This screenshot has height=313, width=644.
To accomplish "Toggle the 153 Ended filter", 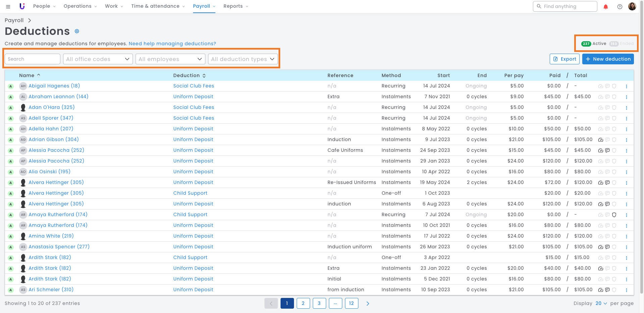I will coord(622,44).
